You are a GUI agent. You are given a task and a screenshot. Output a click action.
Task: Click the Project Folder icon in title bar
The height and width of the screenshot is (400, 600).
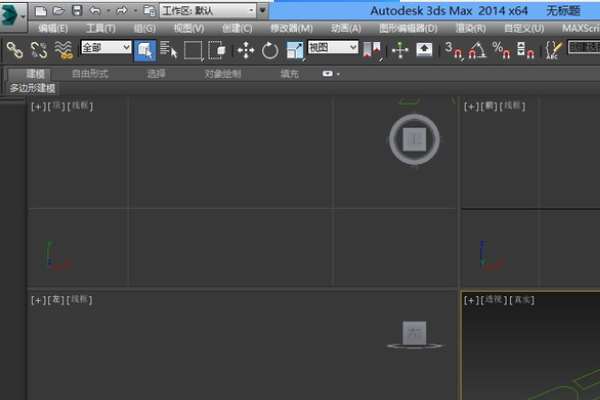coord(149,11)
